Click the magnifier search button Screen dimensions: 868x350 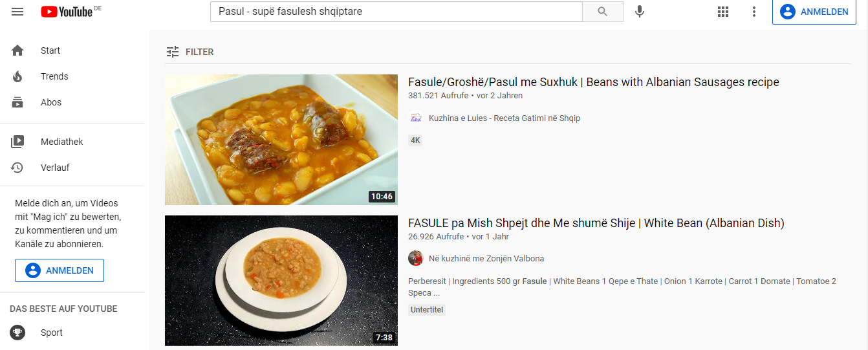tap(603, 12)
